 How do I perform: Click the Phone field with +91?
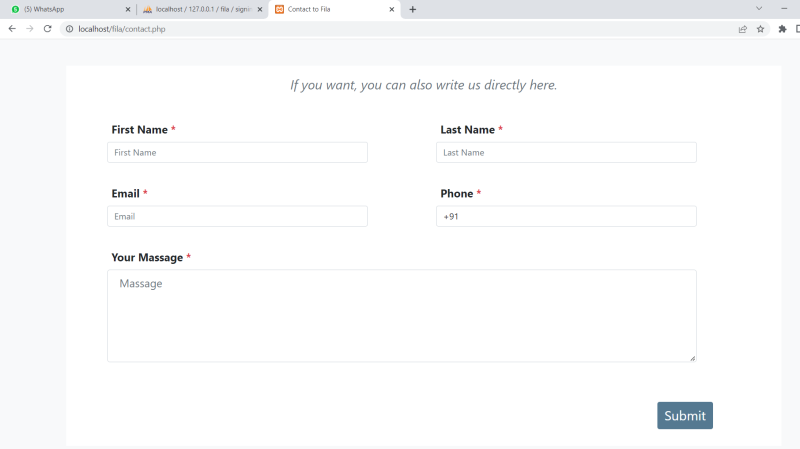pyautogui.click(x=566, y=217)
